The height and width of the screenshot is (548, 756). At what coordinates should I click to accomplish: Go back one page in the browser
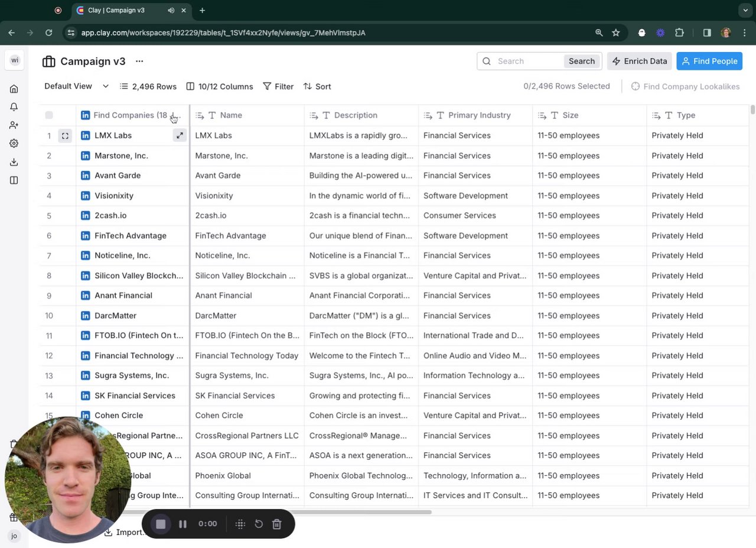pyautogui.click(x=12, y=33)
